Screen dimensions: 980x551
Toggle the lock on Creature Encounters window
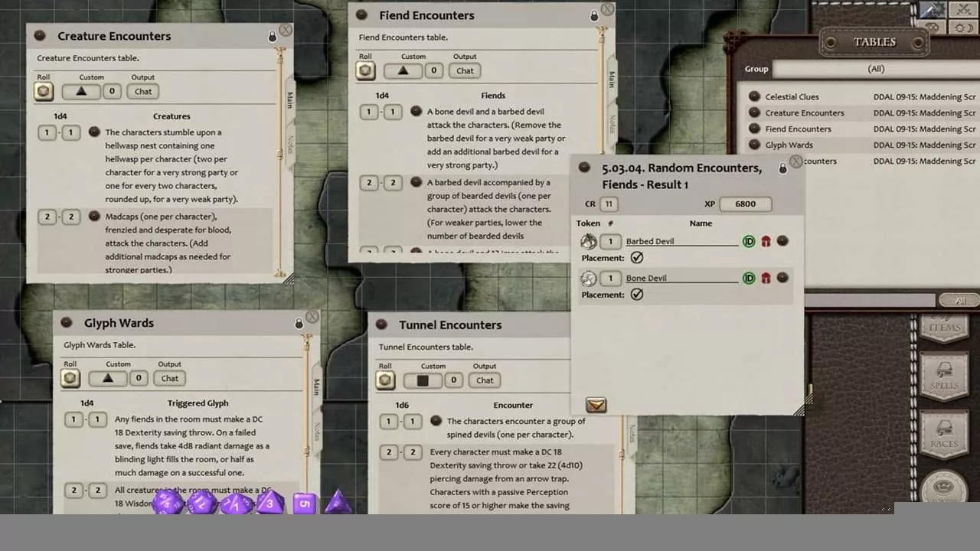pos(272,36)
